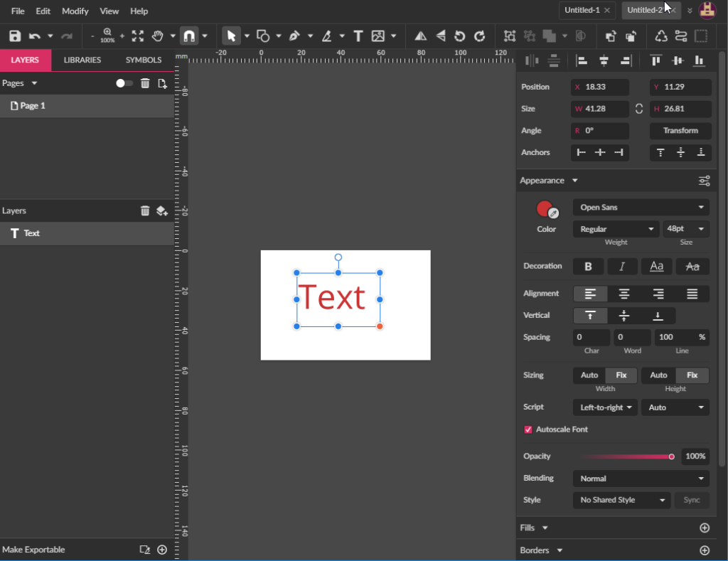Click the Italic decoration button
The width and height of the screenshot is (728, 561).
click(x=622, y=266)
